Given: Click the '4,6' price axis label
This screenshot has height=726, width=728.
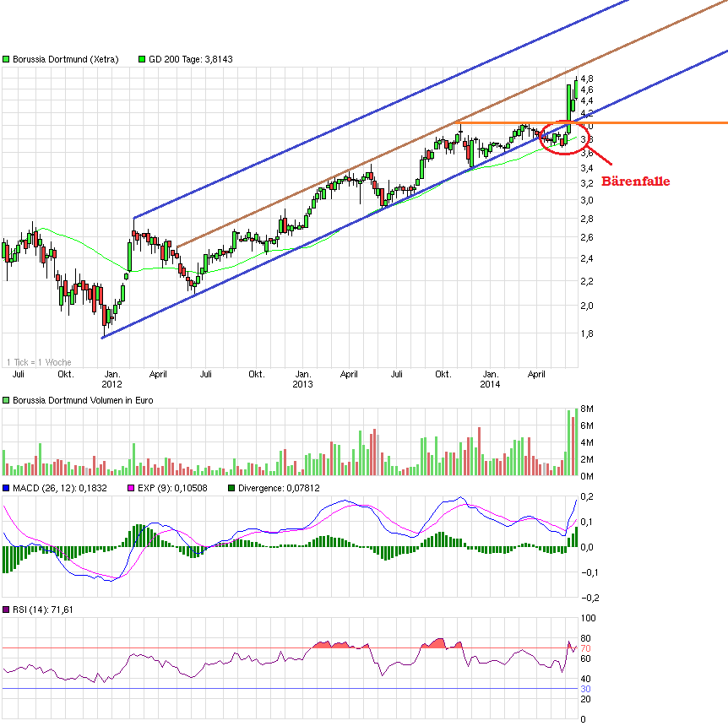Looking at the screenshot, I should (x=587, y=90).
